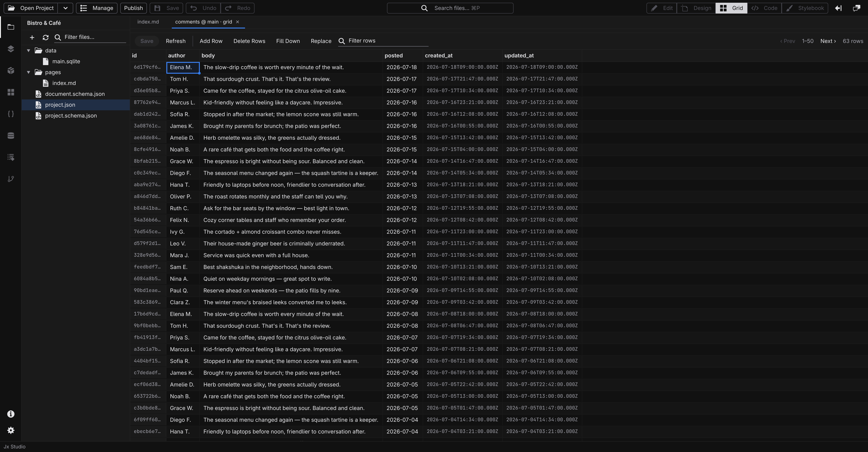The image size is (868, 452).
Task: Add new file with plus icon
Action: coord(32,37)
